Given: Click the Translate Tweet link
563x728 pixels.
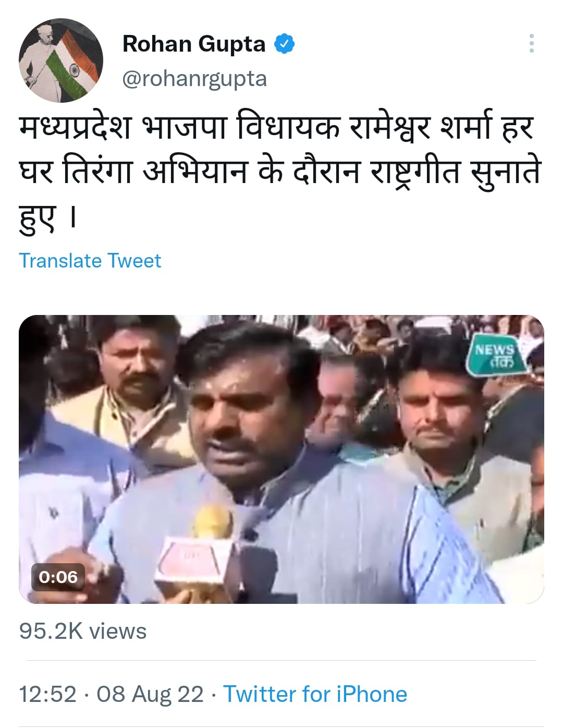Looking at the screenshot, I should pyautogui.click(x=90, y=260).
